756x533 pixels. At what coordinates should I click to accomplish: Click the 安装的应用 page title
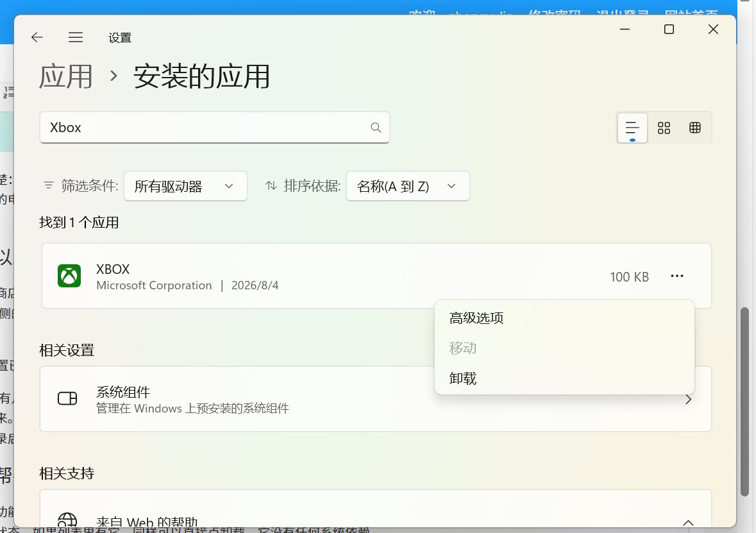(x=201, y=76)
